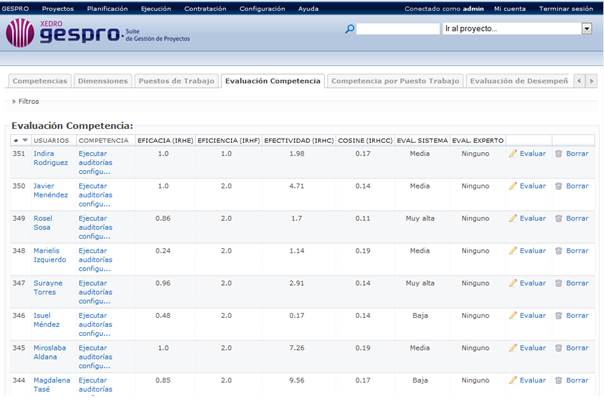Viewport: 604px width, 403px height.
Task: Click pencil Evaluar icon for Indira Rodriguez
Action: [x=513, y=154]
